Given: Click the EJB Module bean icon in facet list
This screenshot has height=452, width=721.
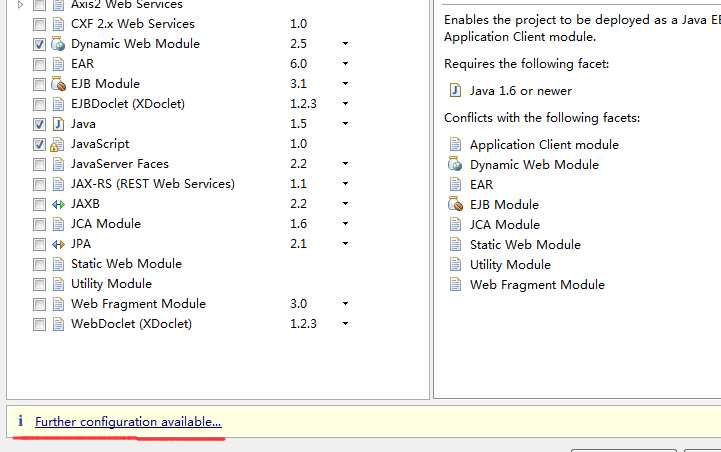Looking at the screenshot, I should coord(58,84).
